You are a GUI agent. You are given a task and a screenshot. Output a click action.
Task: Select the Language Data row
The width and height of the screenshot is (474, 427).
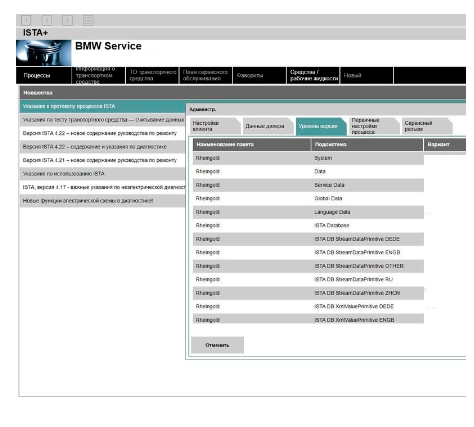click(x=308, y=212)
